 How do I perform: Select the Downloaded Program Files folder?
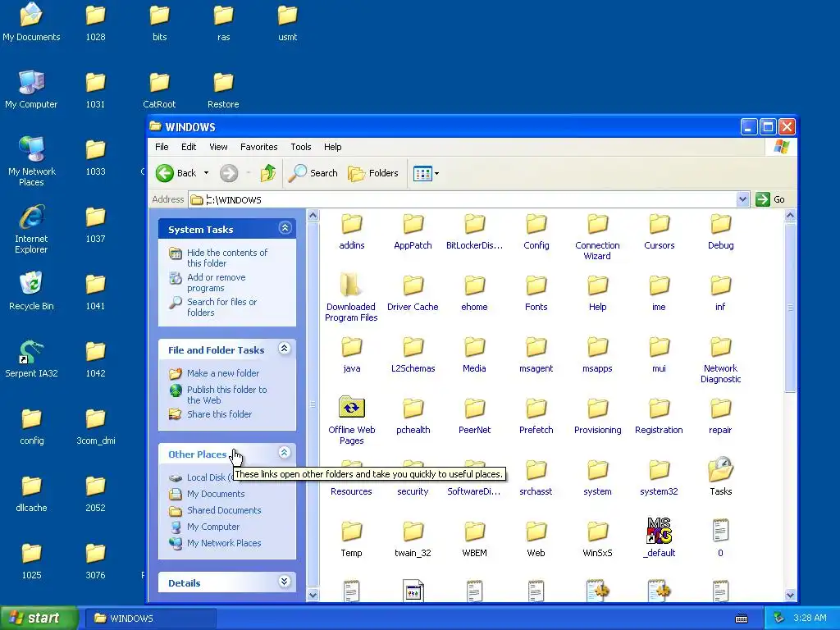pos(351,299)
